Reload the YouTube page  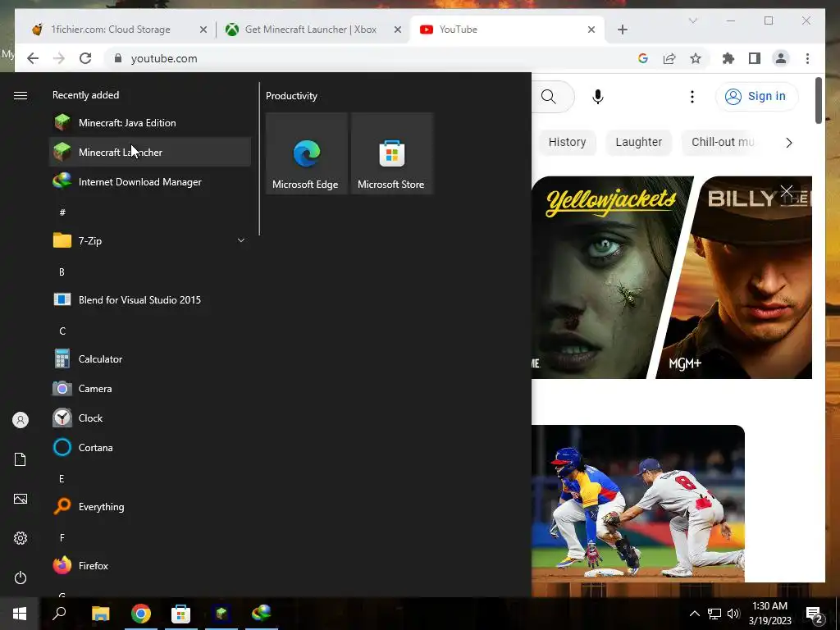(85, 58)
